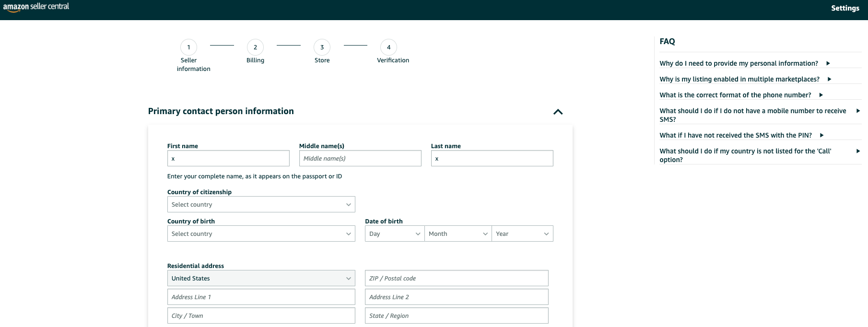Open the Country of citizenship dropdown
This screenshot has width=868, height=327.
pos(261,204)
